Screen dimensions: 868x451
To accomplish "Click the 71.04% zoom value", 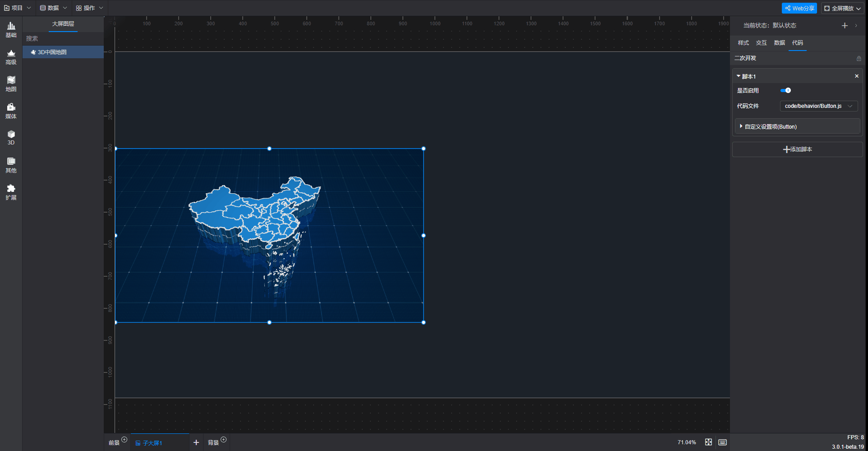I will tap(686, 442).
